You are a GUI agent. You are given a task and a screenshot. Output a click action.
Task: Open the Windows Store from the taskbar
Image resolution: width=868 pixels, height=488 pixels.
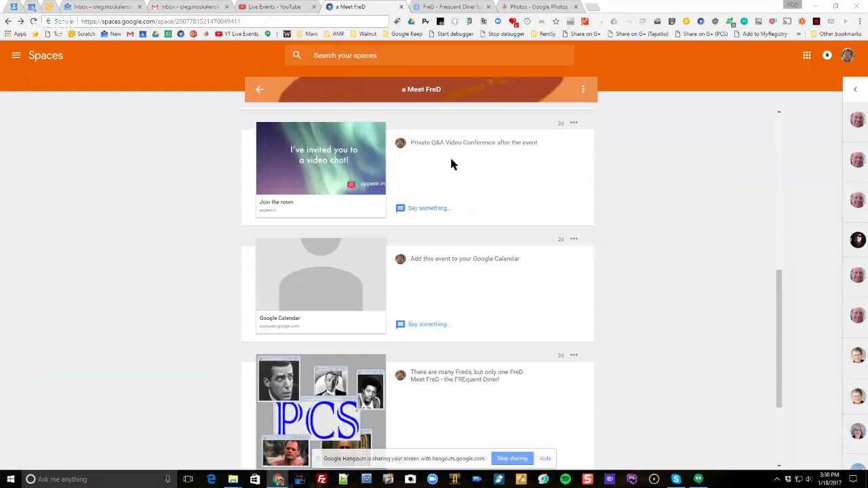(x=255, y=479)
